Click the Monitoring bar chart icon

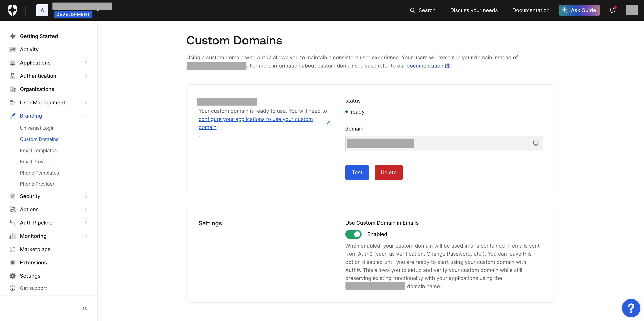13,236
